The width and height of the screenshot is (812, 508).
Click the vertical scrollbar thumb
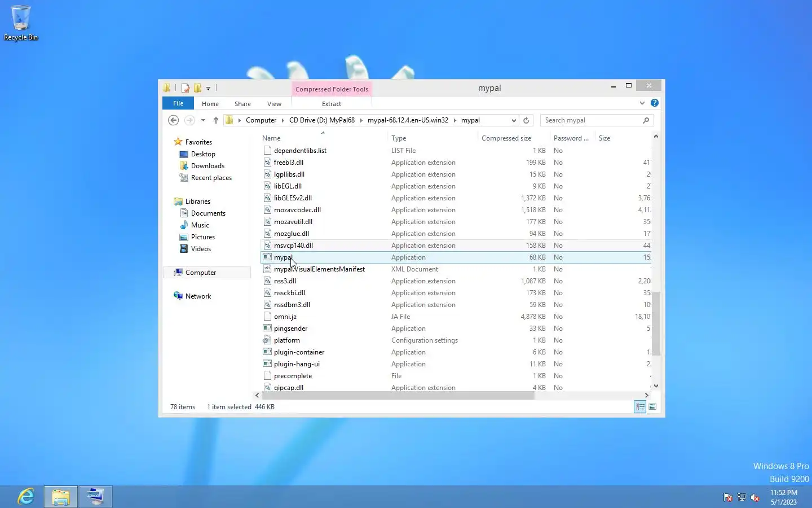(x=655, y=325)
